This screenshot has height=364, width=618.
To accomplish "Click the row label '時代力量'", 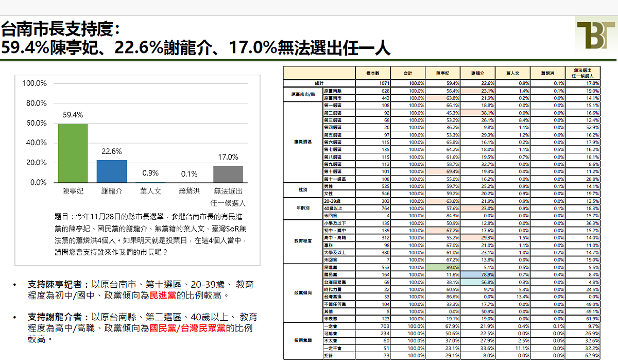I will pyautogui.click(x=332, y=289).
